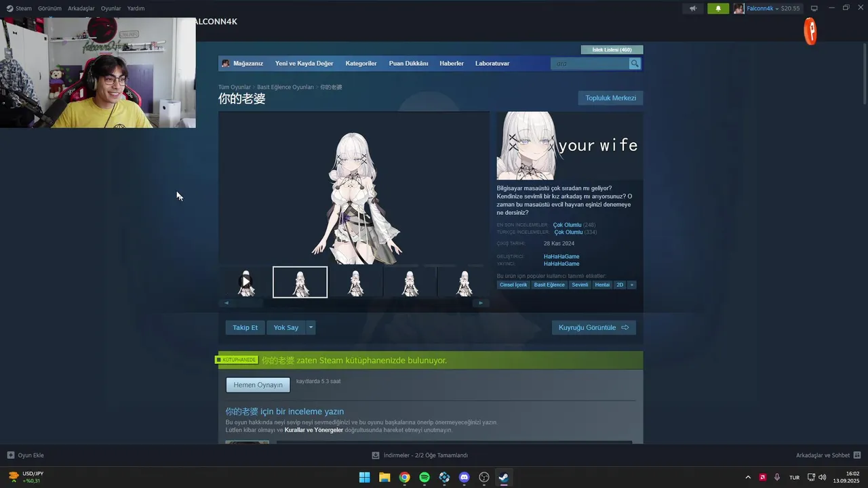Viewport: 868px width, 488px height.
Task: Expand Yok Say dropdown arrow
Action: point(311,327)
